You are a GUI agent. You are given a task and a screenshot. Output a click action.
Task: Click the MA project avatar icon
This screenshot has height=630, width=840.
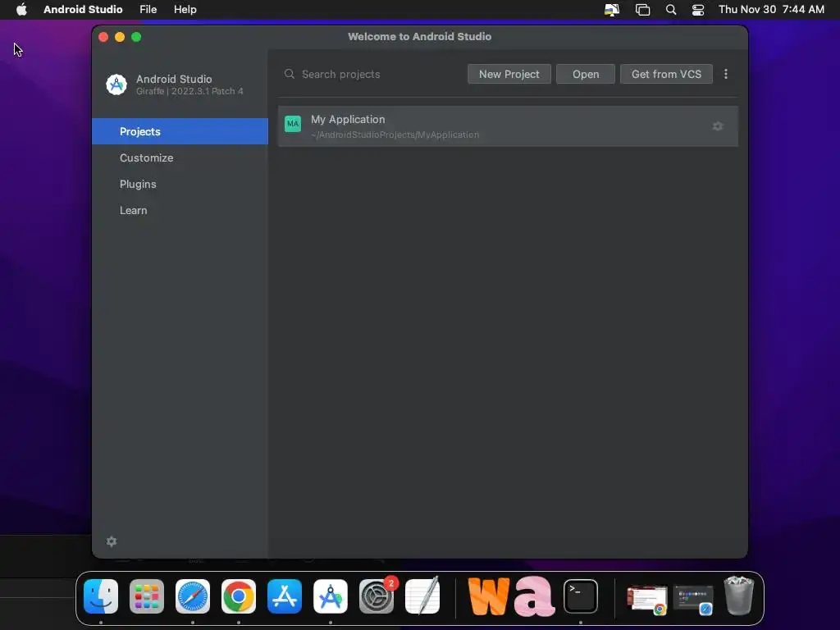click(x=293, y=124)
